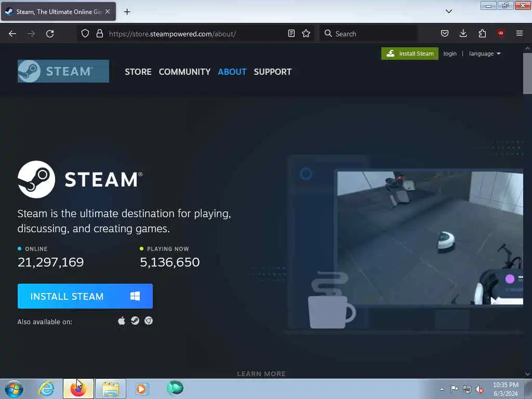Image resolution: width=532 pixels, height=399 pixels.
Task: Open the ABOUT menu item
Action: (232, 72)
